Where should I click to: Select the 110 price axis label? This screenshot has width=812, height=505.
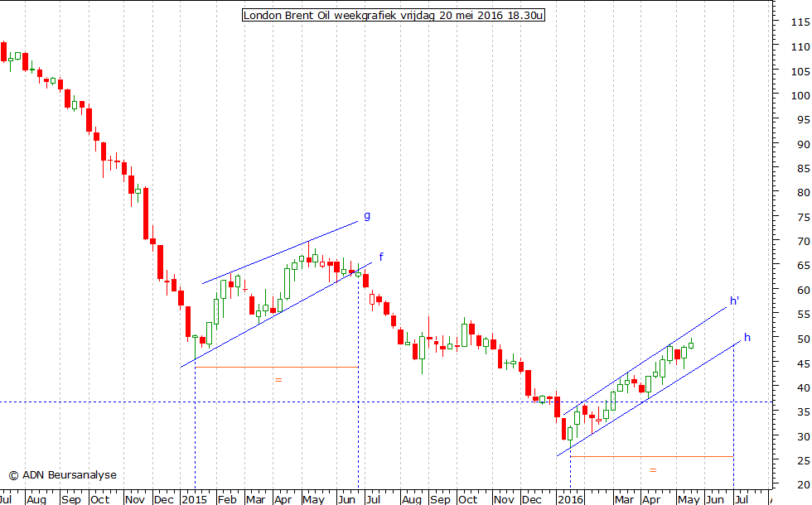[800, 46]
